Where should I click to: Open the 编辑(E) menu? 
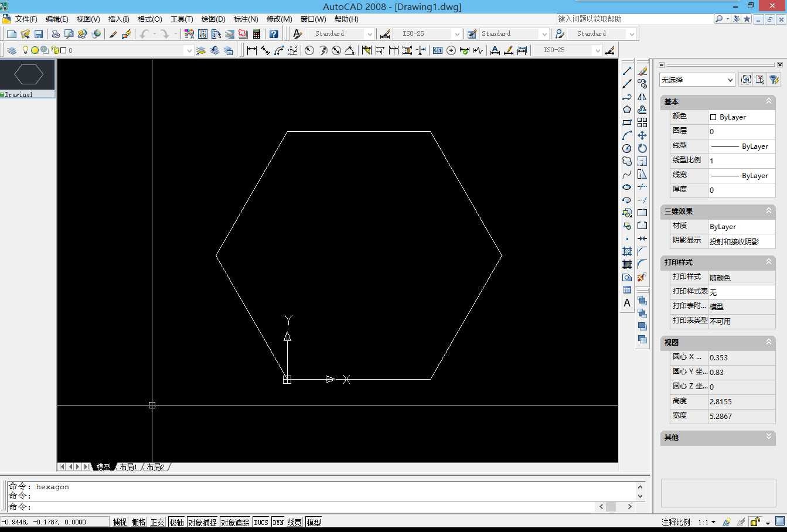(x=57, y=19)
